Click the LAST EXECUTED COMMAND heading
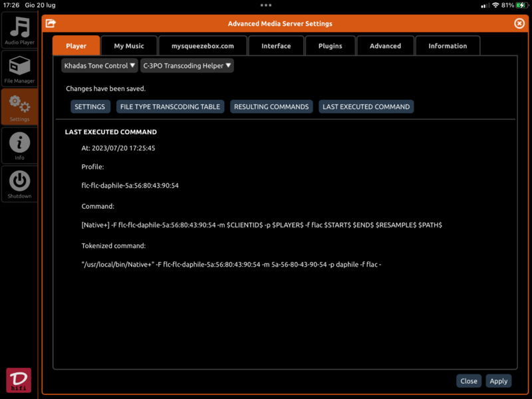The image size is (532, 399). (x=111, y=132)
